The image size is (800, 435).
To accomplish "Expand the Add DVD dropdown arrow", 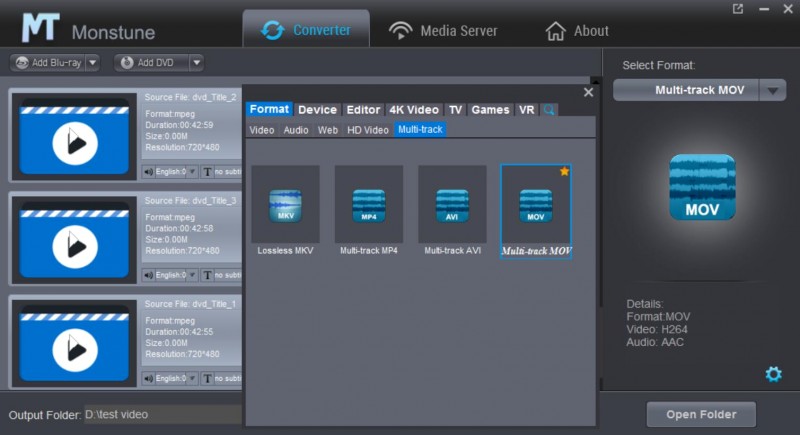I will click(196, 62).
